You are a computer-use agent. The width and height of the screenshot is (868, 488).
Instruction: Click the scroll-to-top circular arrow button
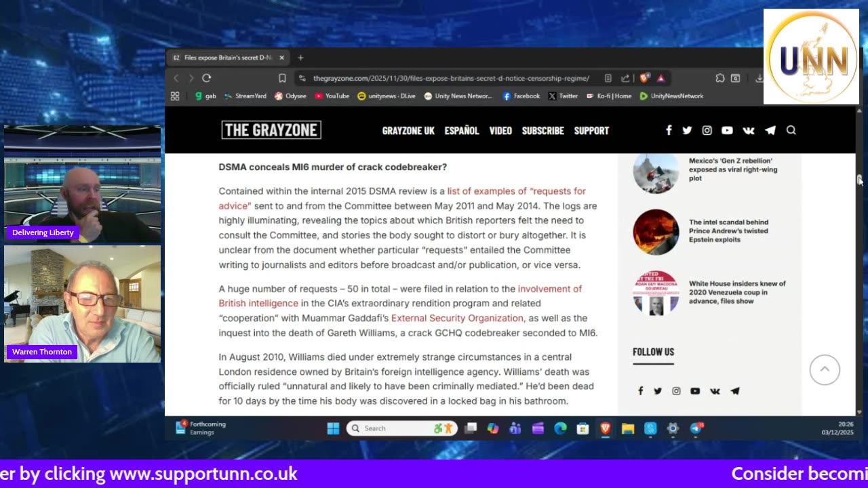(x=825, y=369)
